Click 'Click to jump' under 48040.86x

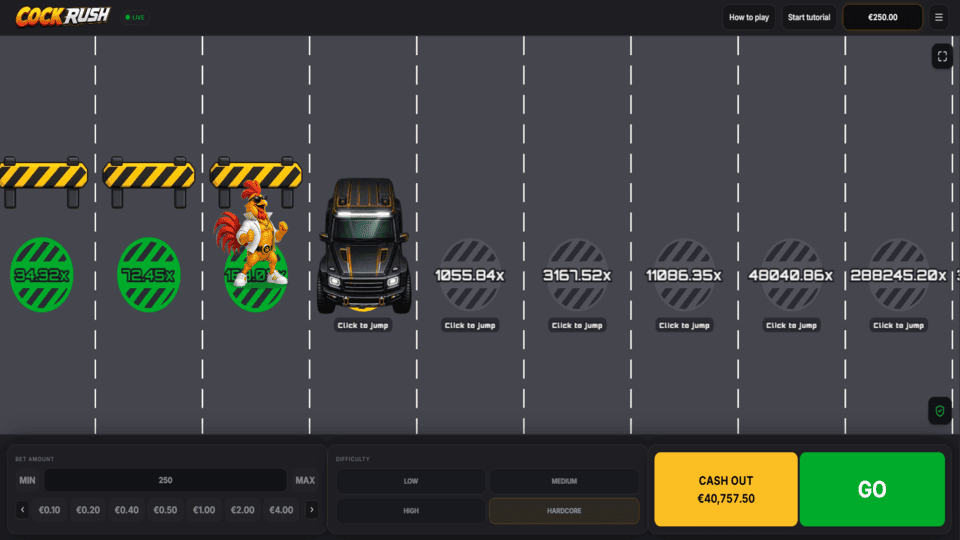[x=791, y=325]
